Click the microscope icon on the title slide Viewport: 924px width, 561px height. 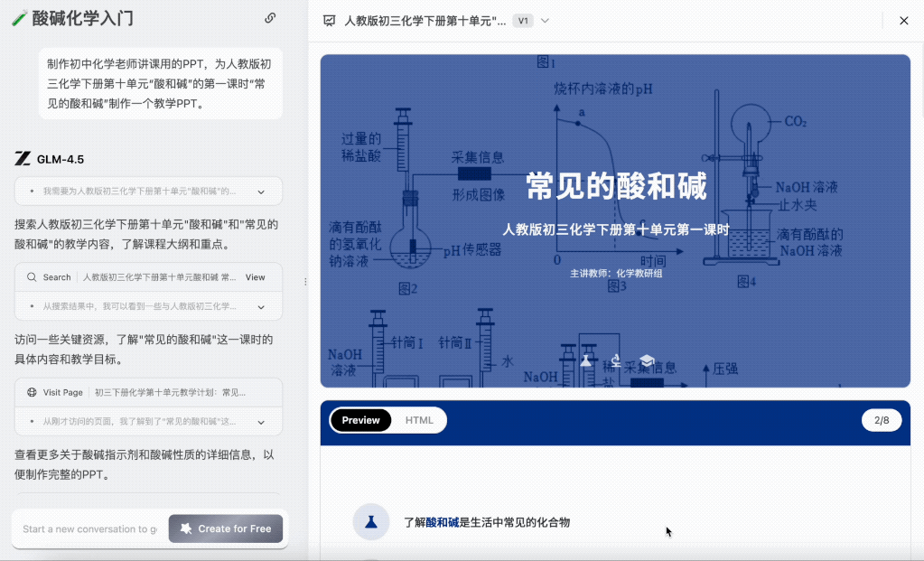[x=616, y=360]
